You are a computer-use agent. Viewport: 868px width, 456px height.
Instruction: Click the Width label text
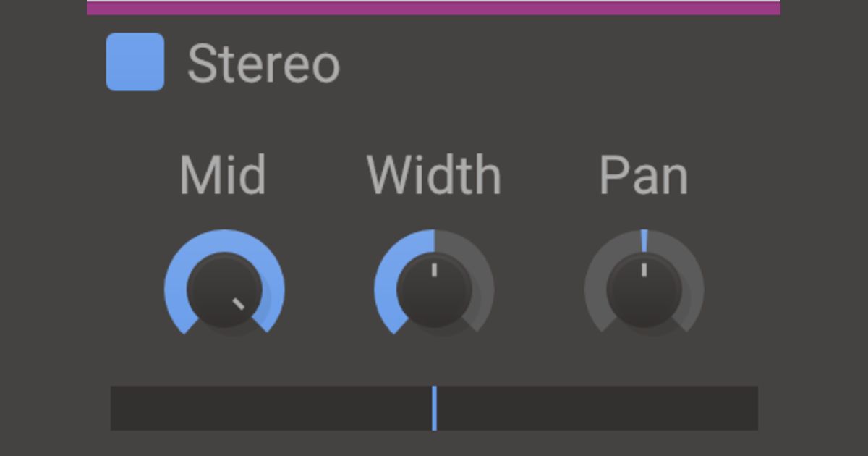point(434,175)
